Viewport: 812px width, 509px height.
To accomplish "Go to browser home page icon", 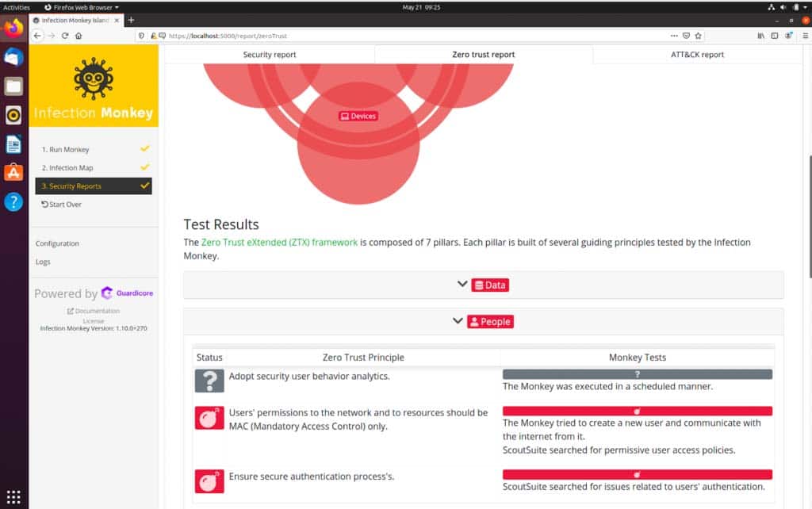I will coord(79,36).
